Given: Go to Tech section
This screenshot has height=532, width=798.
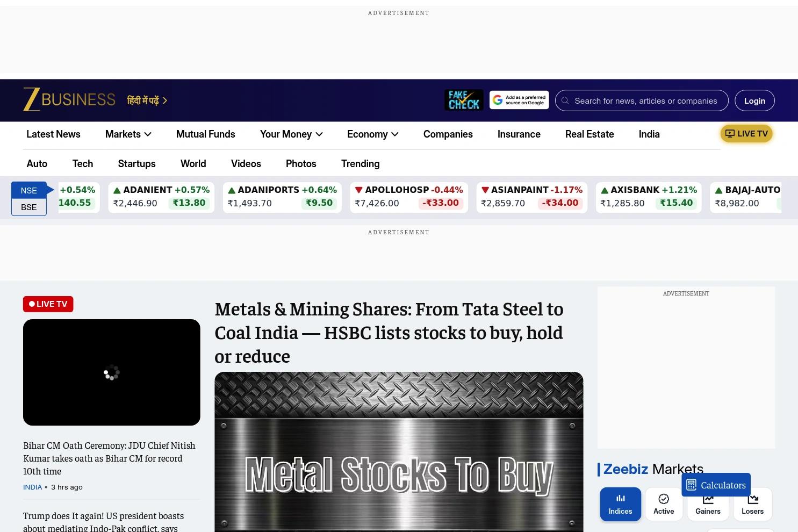Looking at the screenshot, I should coord(83,164).
